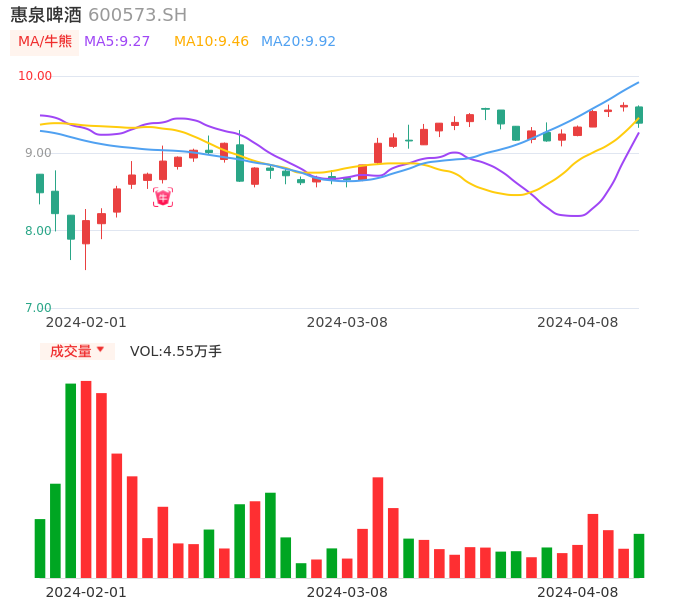Click the 9.00 price axis label

coord(38,153)
